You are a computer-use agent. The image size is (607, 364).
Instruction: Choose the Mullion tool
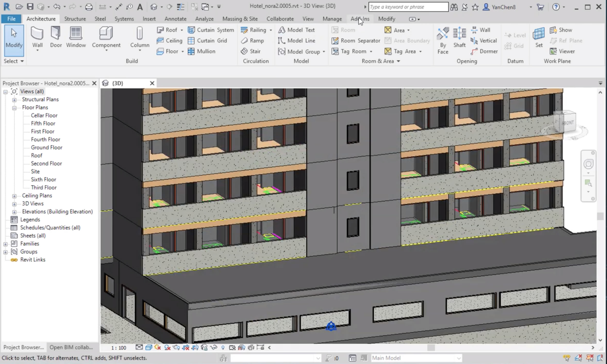pos(202,51)
